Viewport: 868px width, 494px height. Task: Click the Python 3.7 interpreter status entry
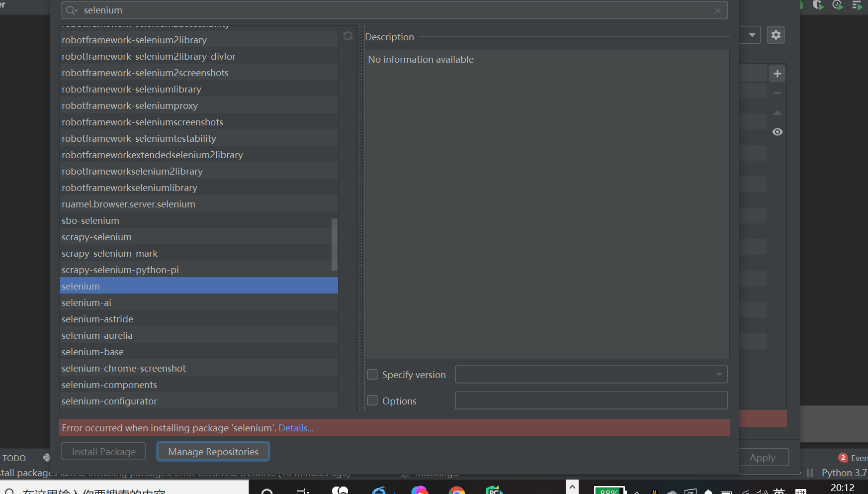tap(844, 473)
